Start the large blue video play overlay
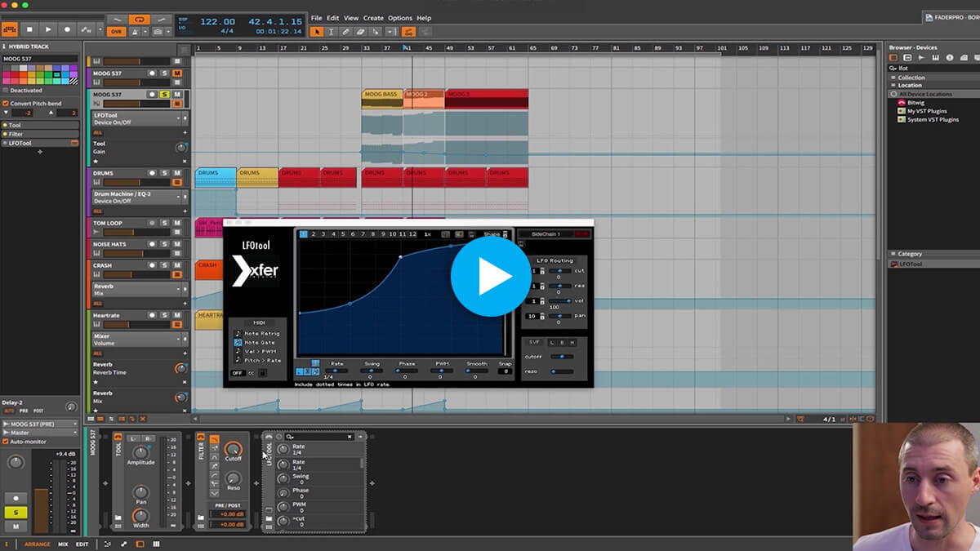 pyautogui.click(x=490, y=277)
